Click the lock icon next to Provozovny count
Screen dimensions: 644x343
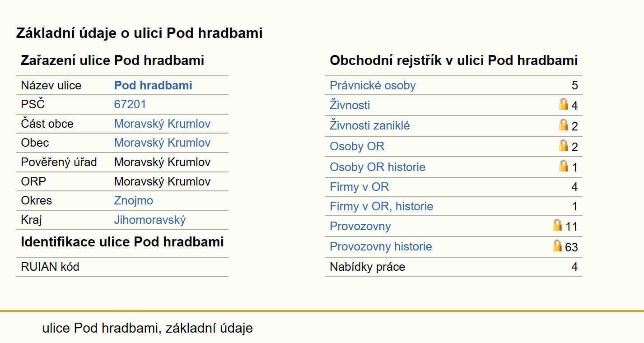coord(558,225)
